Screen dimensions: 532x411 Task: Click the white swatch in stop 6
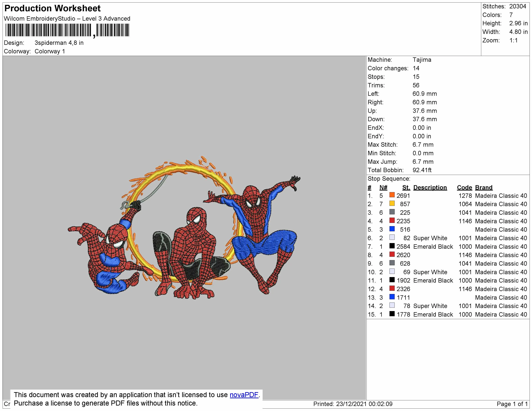pyautogui.click(x=392, y=237)
